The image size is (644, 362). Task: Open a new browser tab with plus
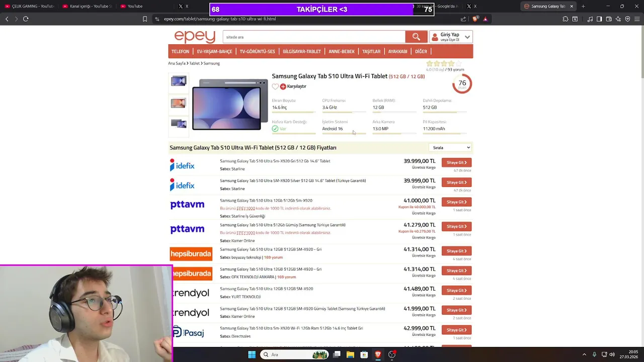click(583, 6)
